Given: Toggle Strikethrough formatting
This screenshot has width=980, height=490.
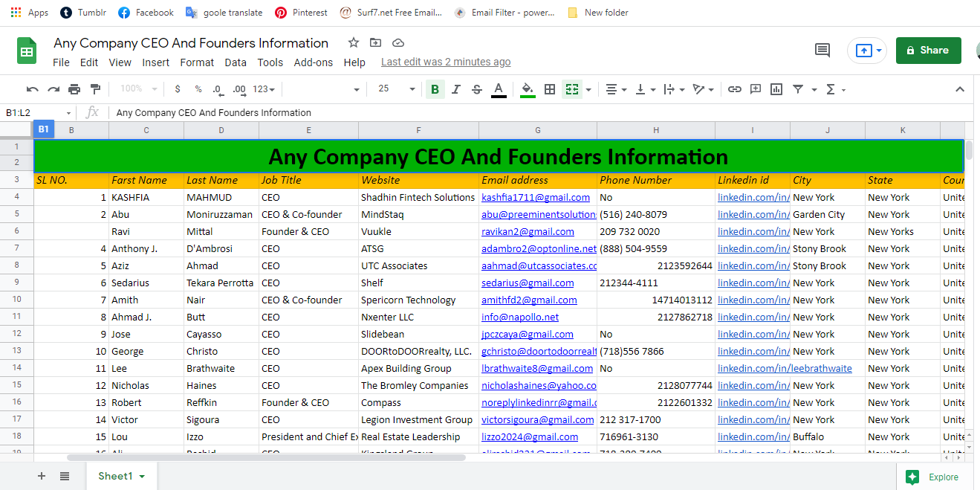Looking at the screenshot, I should point(477,89).
